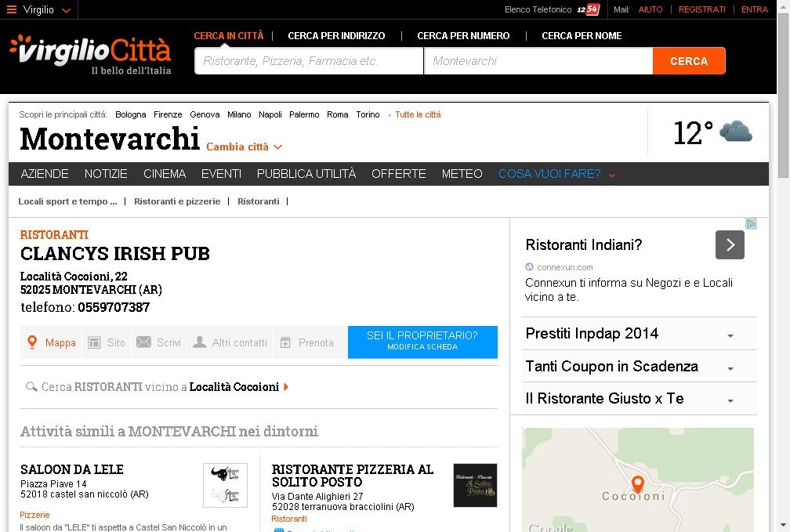This screenshot has width=790, height=532.
Task: Click the 1254 Elenco Telefonico icon
Action: [x=588, y=9]
